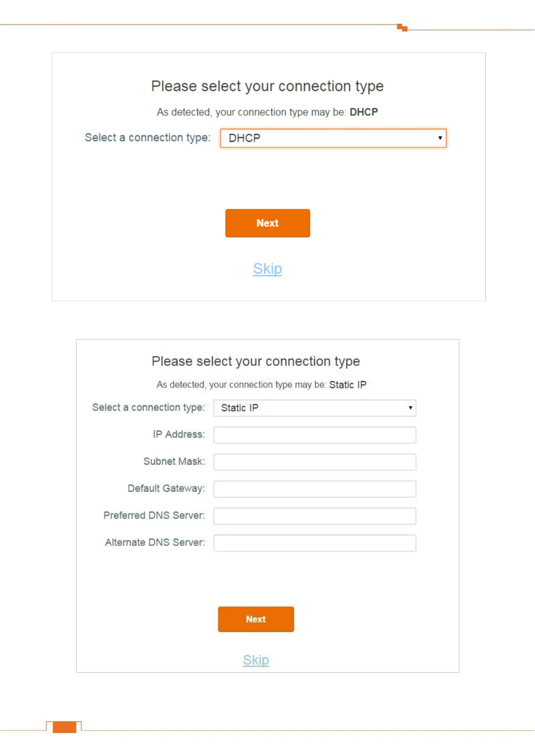Click the Alternate DNS Server input
This screenshot has height=756, width=535.
click(x=314, y=543)
